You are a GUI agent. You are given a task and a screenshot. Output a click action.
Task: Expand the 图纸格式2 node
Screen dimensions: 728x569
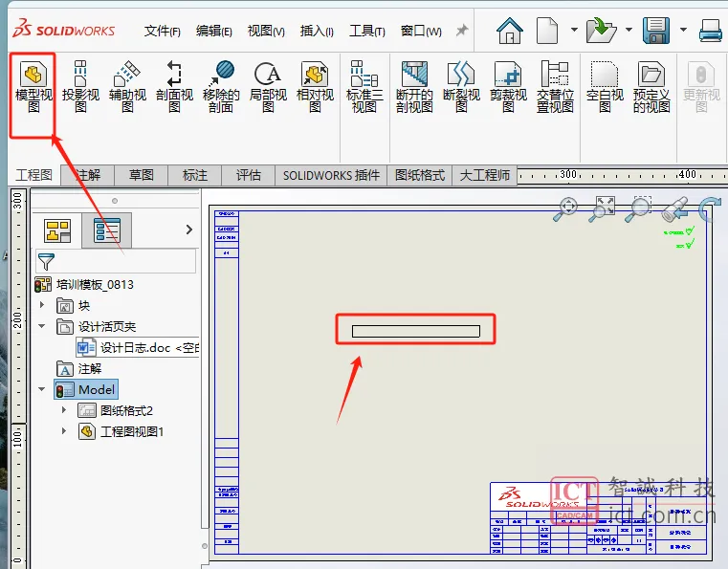pos(63,410)
